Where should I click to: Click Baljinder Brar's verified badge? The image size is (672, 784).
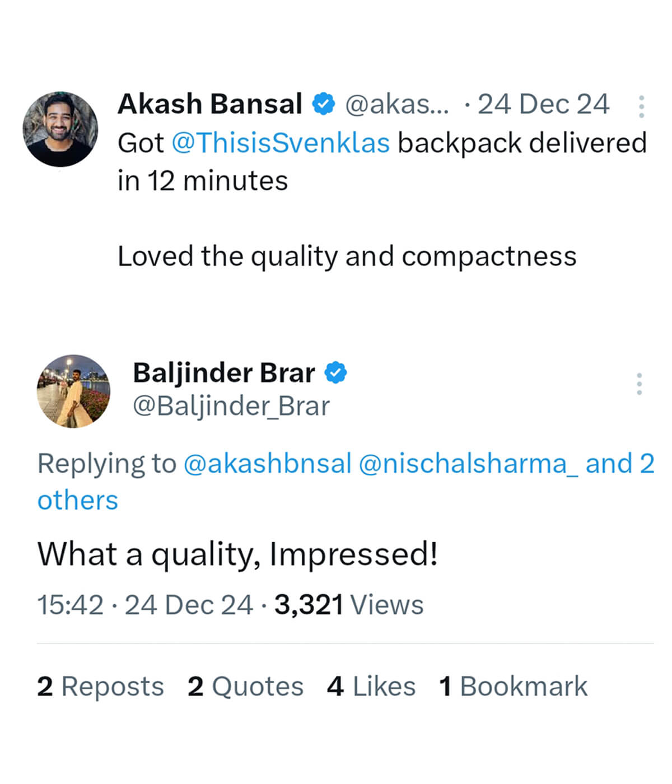[336, 373]
